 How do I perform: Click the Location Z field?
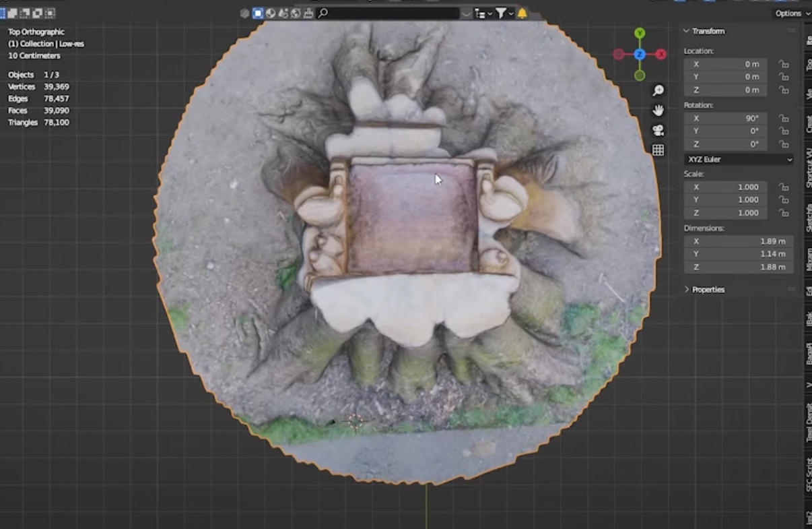point(725,90)
